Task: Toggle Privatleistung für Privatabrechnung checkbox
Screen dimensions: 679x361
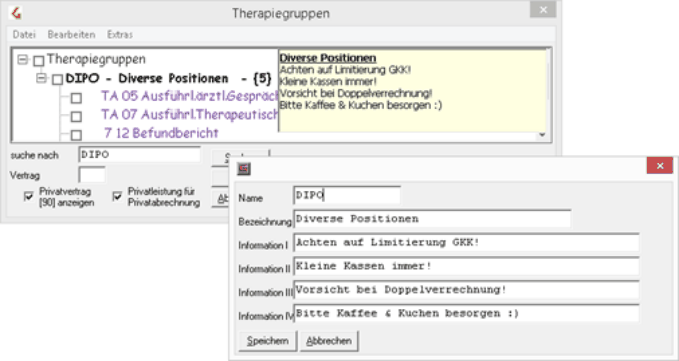Action: pos(117,197)
